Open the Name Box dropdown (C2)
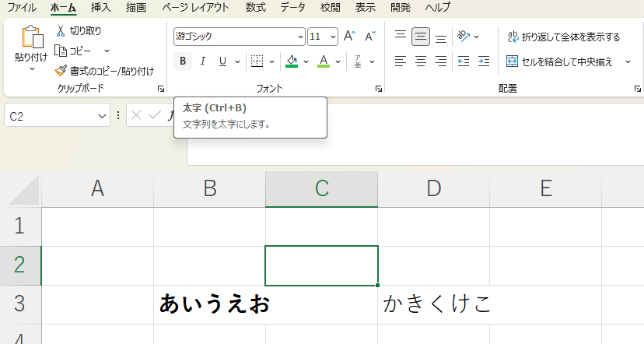 click(x=102, y=116)
